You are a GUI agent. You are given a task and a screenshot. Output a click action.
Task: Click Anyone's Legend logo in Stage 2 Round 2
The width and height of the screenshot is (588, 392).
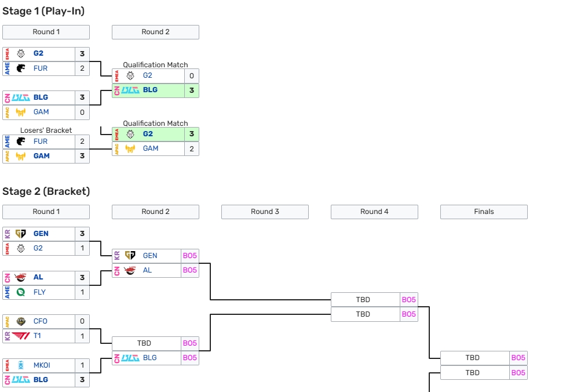(x=131, y=270)
